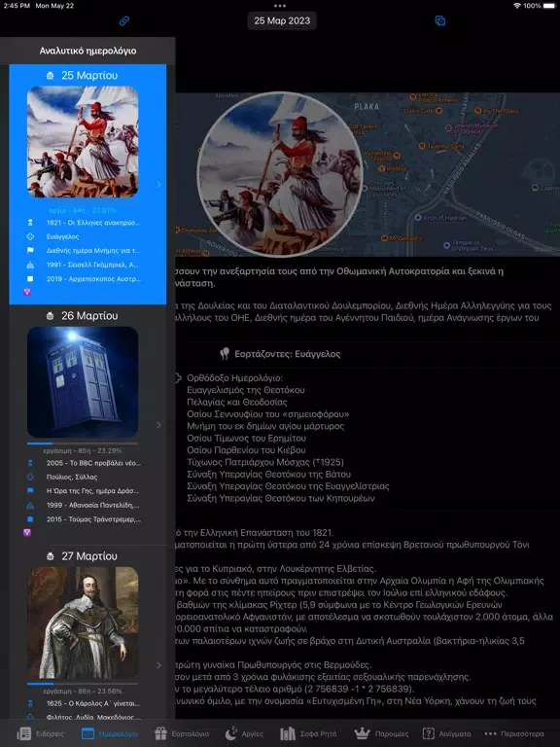
Task: Tap 'Ευαγγελισμός της Θεοτόκου' line
Action: click(246, 390)
